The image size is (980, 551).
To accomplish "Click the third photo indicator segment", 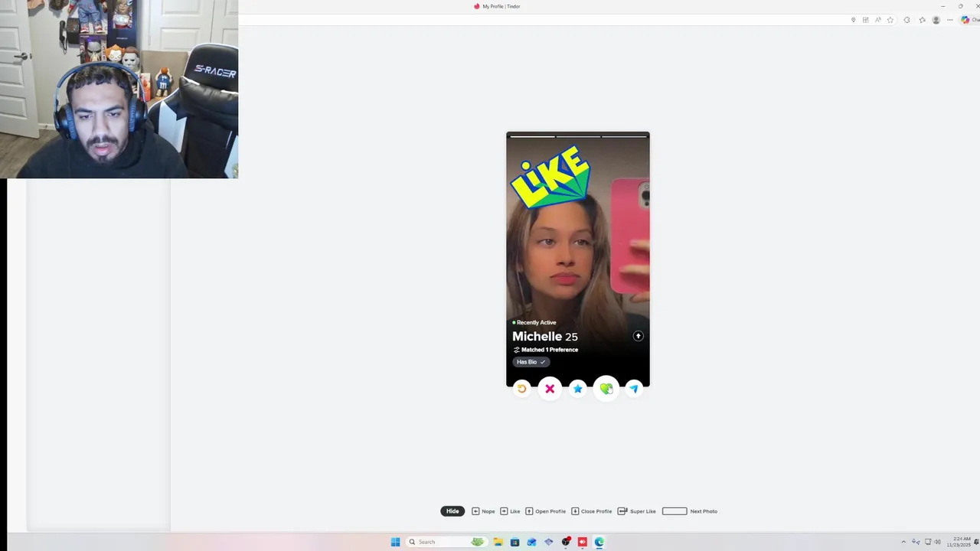I will (624, 136).
